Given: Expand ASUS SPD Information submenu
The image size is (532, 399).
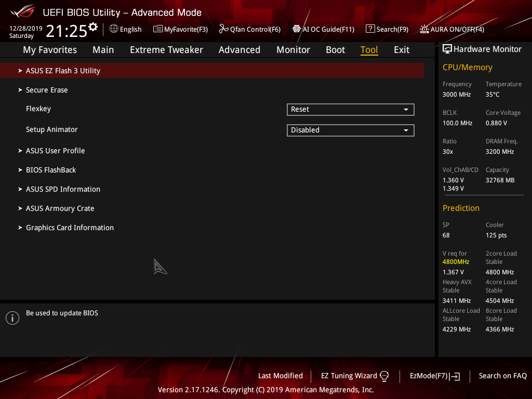Looking at the screenshot, I should tap(63, 189).
